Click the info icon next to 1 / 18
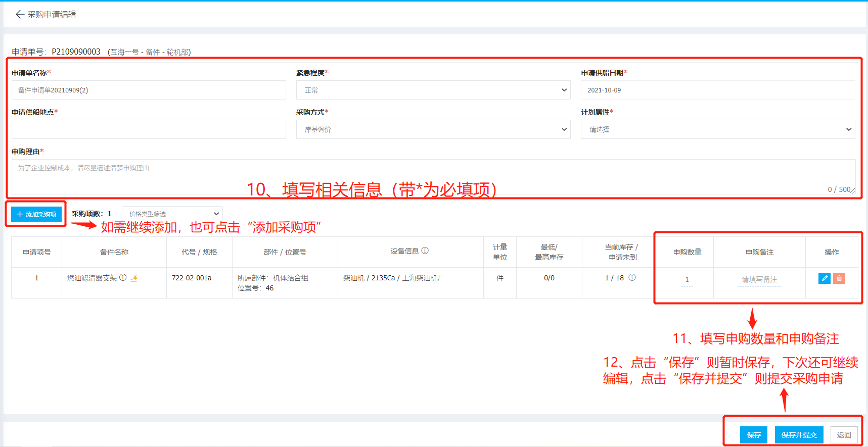The image size is (868, 447). point(632,277)
